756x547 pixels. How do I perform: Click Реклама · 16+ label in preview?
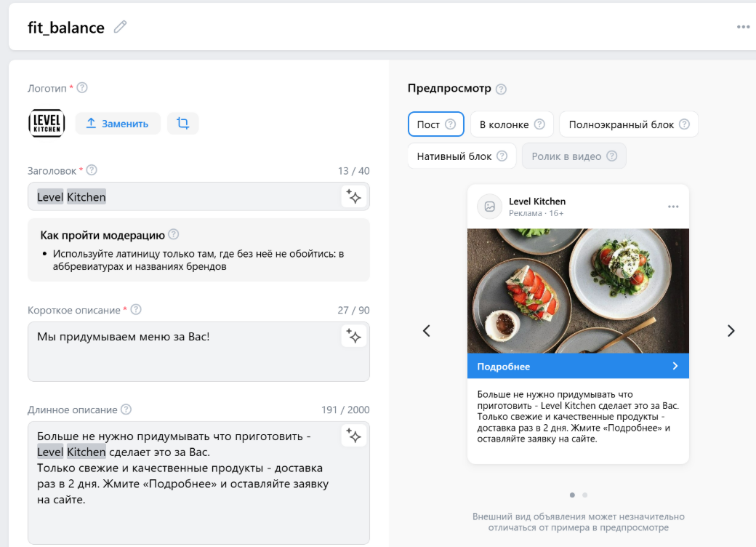[x=536, y=213]
